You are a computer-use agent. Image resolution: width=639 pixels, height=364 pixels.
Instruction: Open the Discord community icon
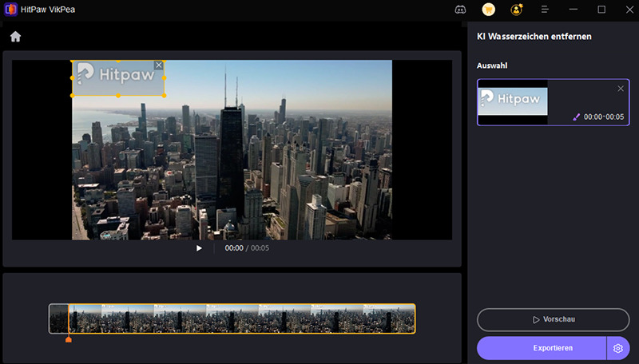point(460,10)
